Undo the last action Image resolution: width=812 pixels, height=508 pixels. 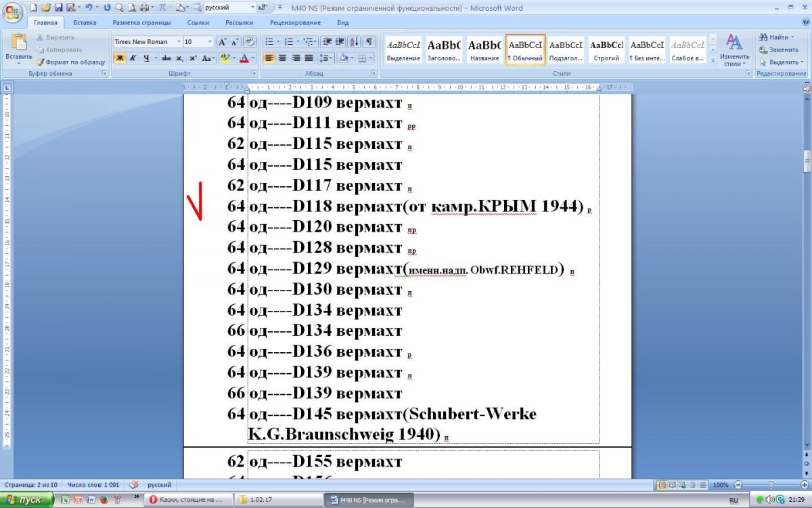[x=88, y=7]
